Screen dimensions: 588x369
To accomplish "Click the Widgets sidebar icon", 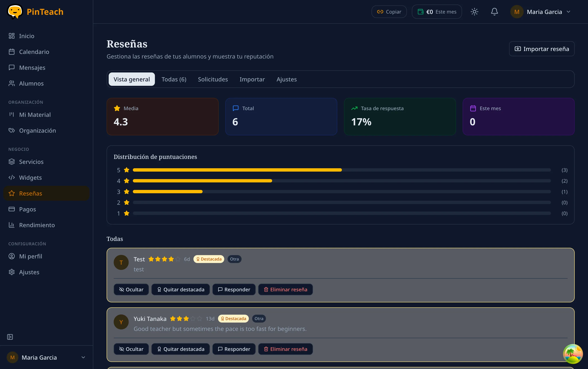I will [x=12, y=177].
